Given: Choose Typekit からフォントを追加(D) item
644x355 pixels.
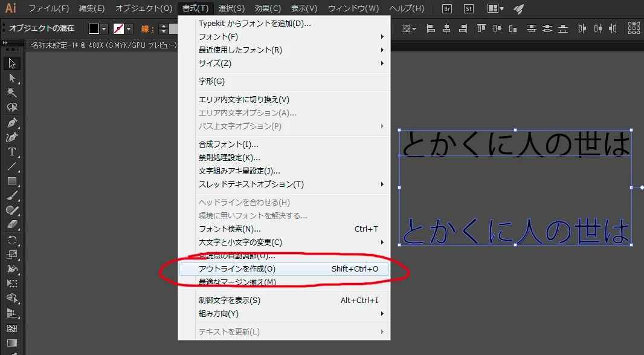Looking at the screenshot, I should coord(283,24).
